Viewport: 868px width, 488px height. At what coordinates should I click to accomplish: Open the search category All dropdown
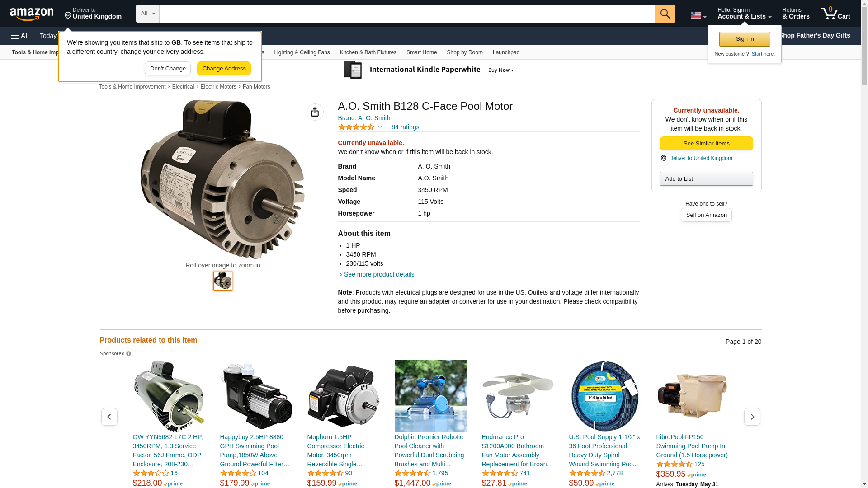[148, 14]
